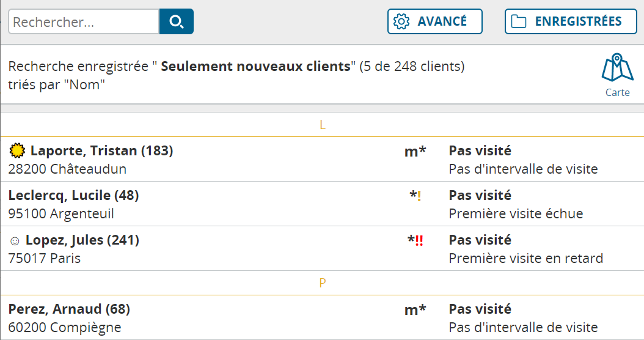Viewport: 644px width, 340px height.
Task: Click "Première visite en retard" status
Action: coord(525,258)
